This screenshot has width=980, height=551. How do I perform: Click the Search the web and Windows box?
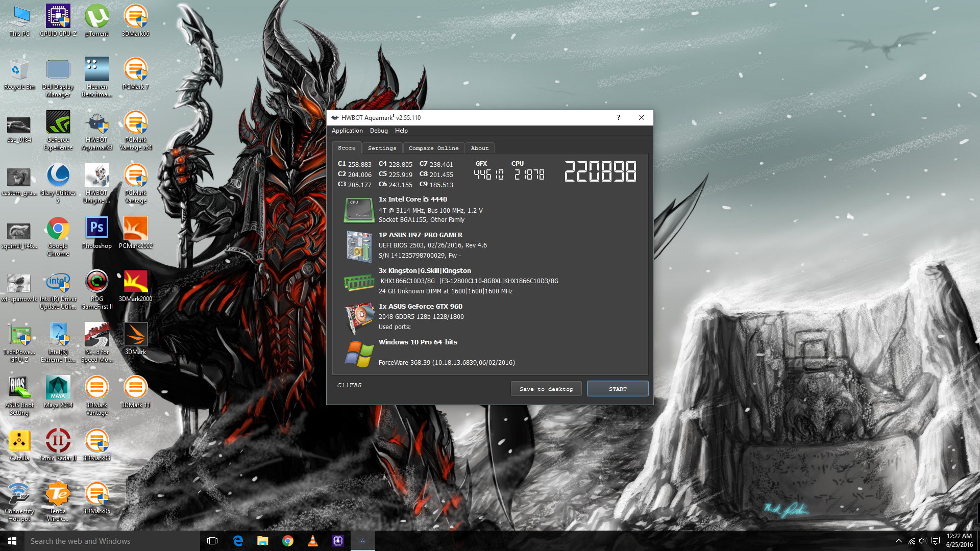[112, 541]
